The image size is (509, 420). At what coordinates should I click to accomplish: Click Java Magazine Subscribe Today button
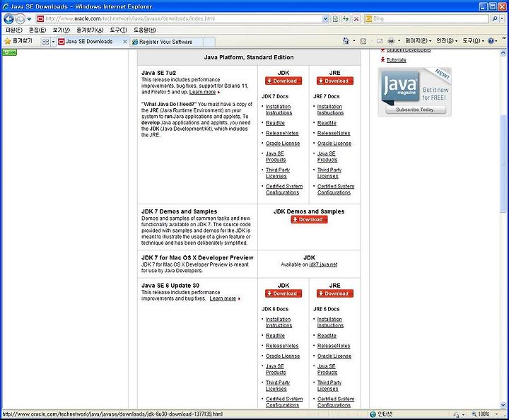416,110
